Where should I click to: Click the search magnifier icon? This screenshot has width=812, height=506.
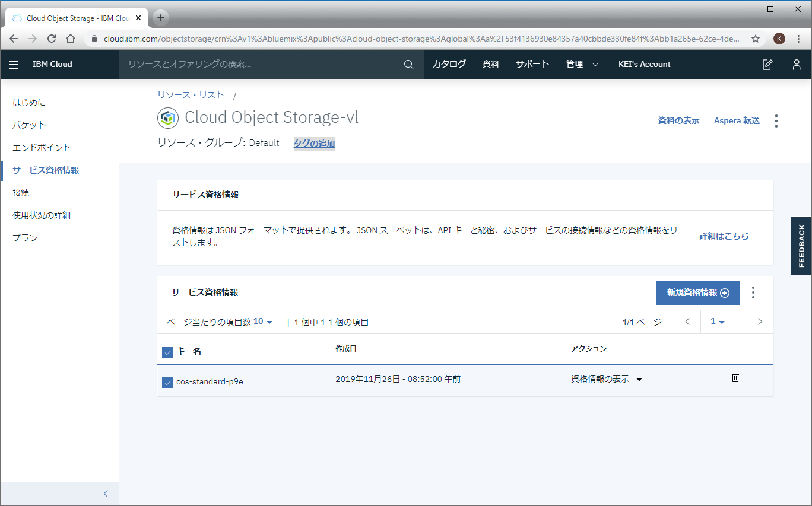[x=408, y=65]
